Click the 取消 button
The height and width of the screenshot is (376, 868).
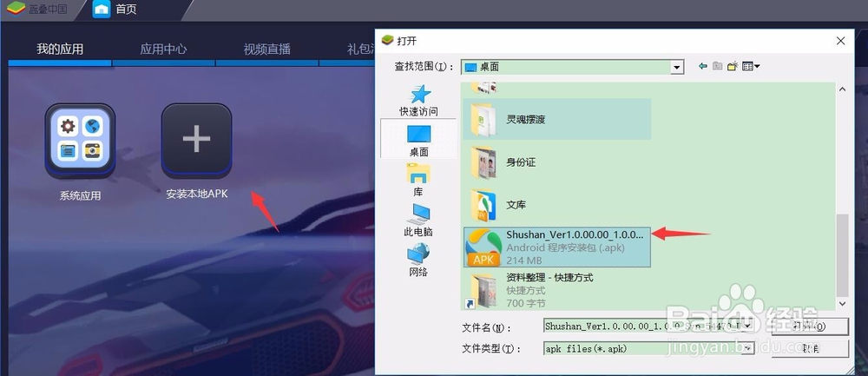pos(809,348)
